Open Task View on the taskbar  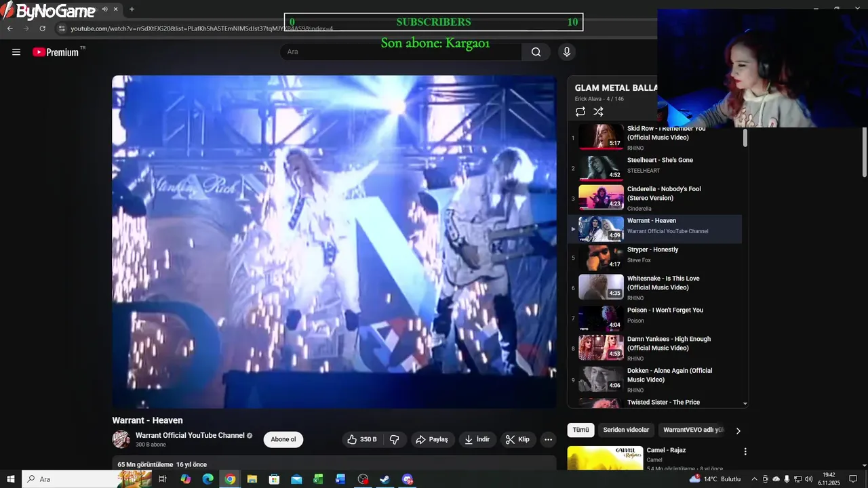click(163, 479)
